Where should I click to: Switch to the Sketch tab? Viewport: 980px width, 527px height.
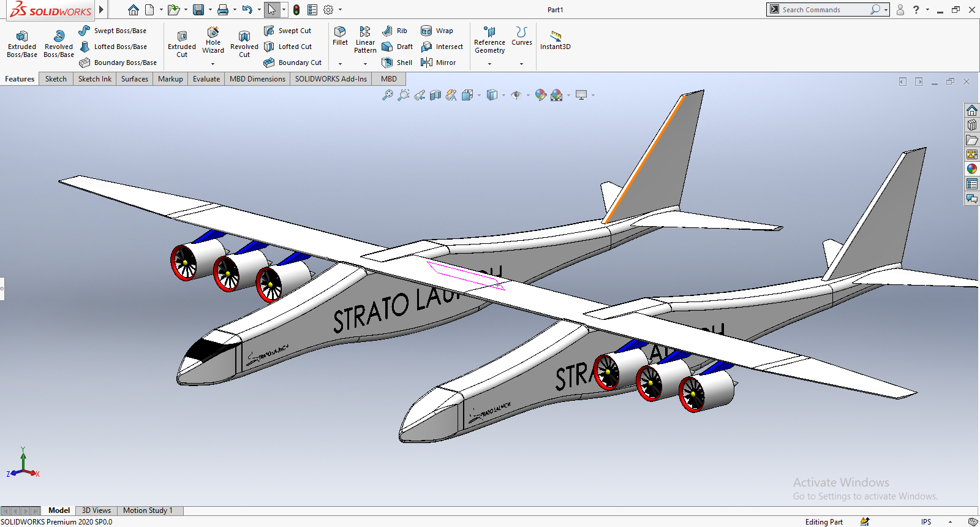pos(56,79)
